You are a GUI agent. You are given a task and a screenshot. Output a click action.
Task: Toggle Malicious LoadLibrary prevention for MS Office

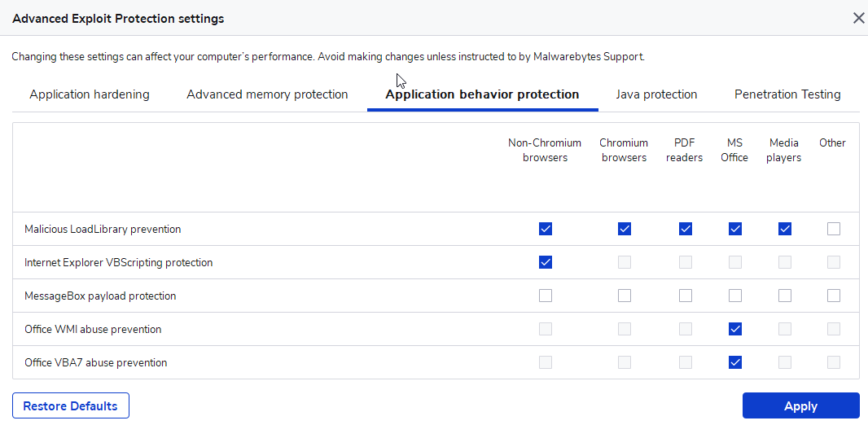(735, 229)
